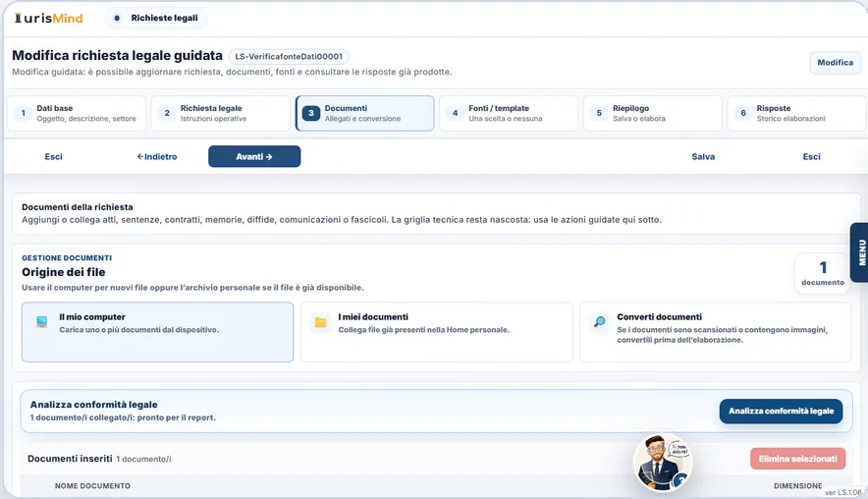This screenshot has width=868, height=499.
Task: Click the right Esci button
Action: (811, 157)
